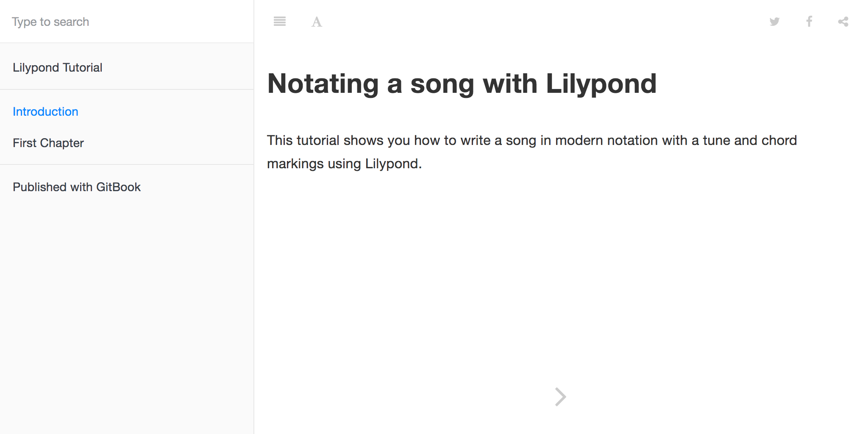This screenshot has width=868, height=434.
Task: Share the page on Twitter
Action: tap(774, 21)
